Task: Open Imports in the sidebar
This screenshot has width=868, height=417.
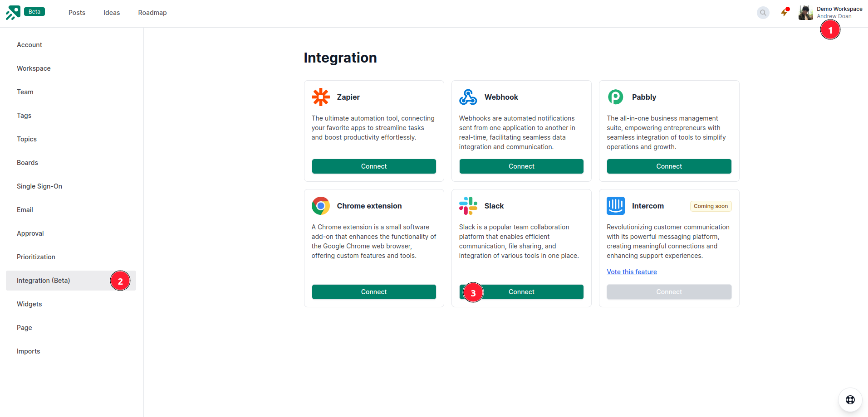Action: click(71, 351)
